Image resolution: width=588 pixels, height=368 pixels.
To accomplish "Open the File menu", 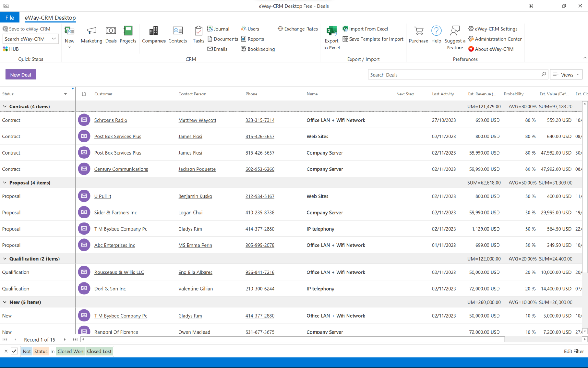I will tap(9, 17).
